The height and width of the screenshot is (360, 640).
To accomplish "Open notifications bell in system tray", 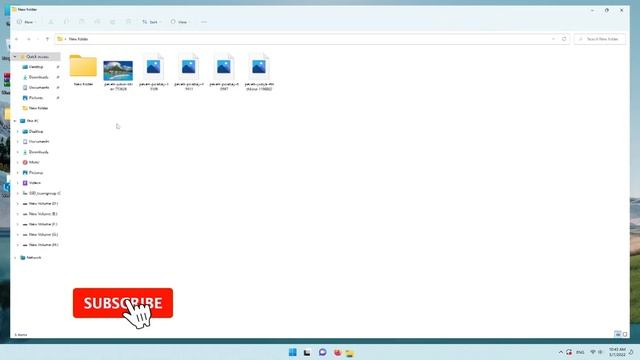I will point(631,352).
